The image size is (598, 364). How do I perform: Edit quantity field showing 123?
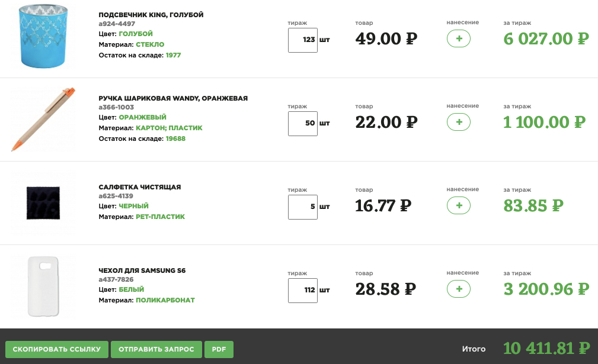click(303, 40)
